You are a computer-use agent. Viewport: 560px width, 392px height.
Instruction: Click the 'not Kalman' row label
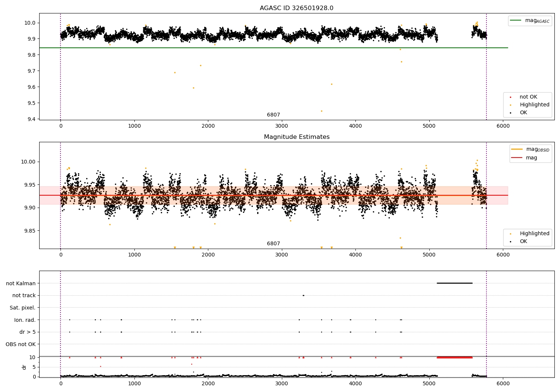pos(21,283)
